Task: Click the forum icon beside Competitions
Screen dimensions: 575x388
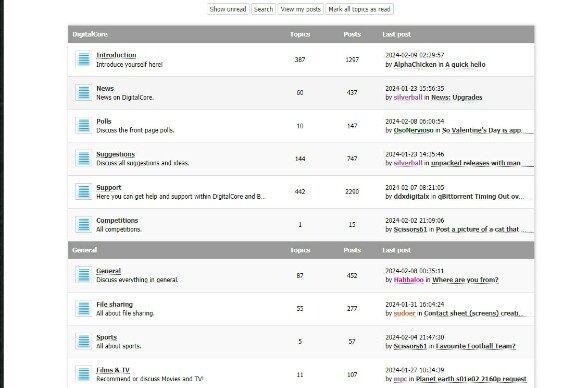Action: tap(84, 224)
